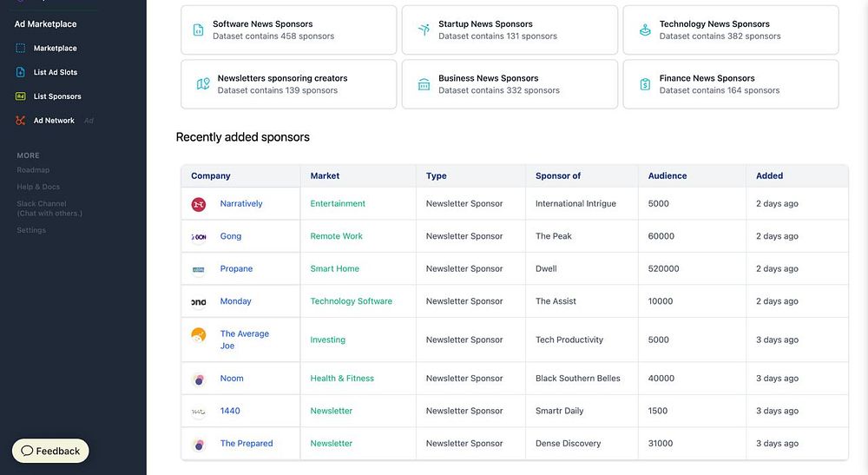Click the Software News Sponsors code icon
Viewport: 868px width, 475px height.
[x=199, y=30]
